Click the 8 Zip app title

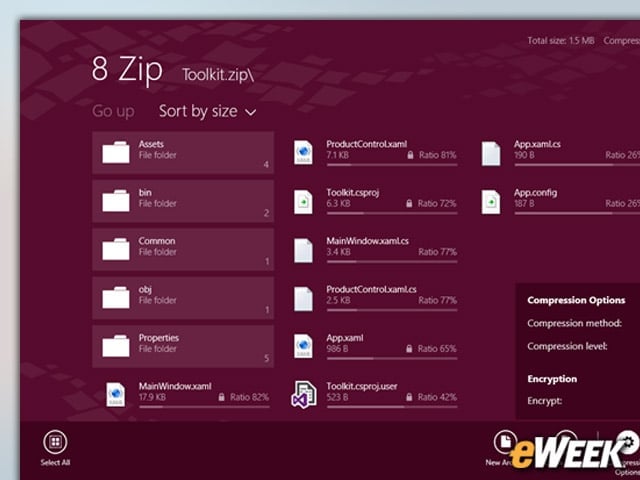pyautogui.click(x=127, y=69)
